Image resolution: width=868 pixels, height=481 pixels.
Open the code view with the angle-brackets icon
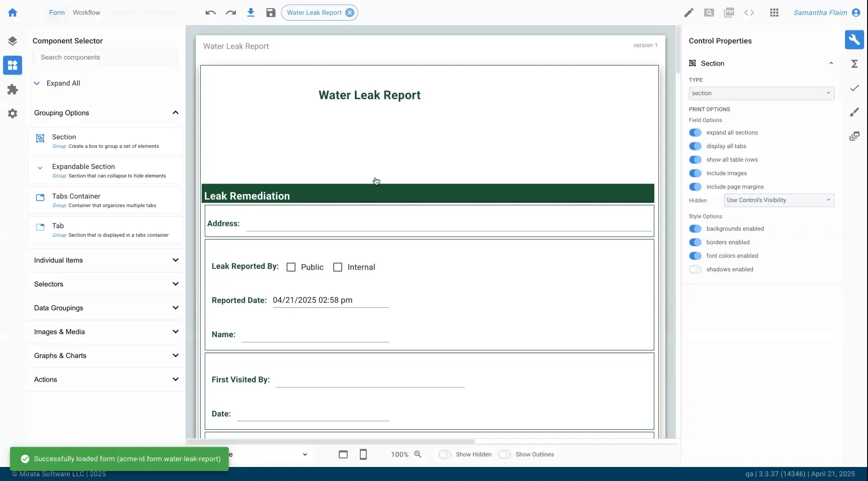[x=749, y=13]
